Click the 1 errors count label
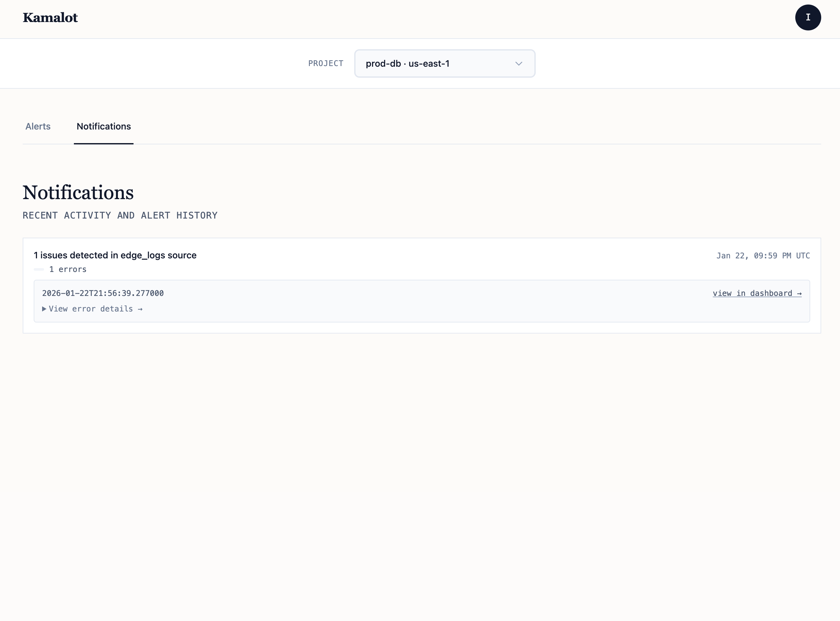The image size is (840, 621). [68, 269]
